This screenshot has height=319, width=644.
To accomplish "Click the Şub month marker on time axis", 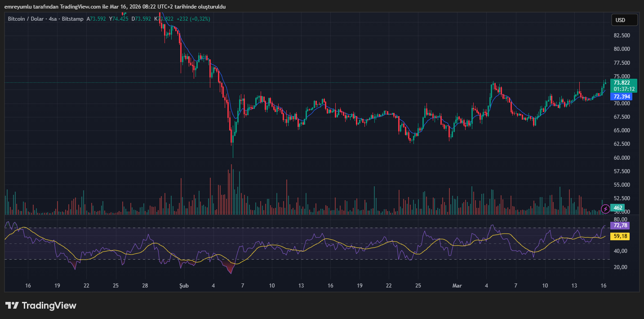I will 183,286.
